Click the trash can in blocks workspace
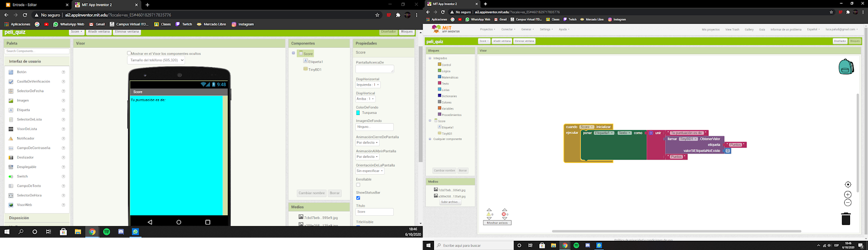 (x=846, y=219)
